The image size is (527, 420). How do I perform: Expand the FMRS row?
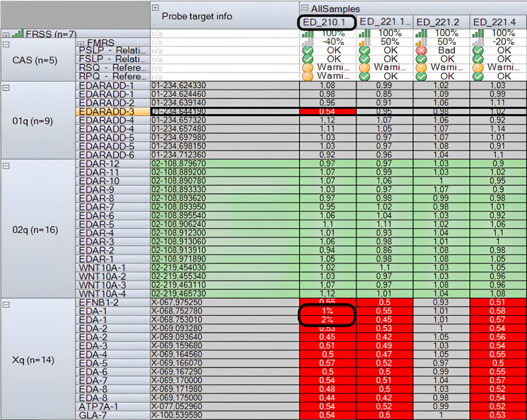pyautogui.click(x=81, y=44)
